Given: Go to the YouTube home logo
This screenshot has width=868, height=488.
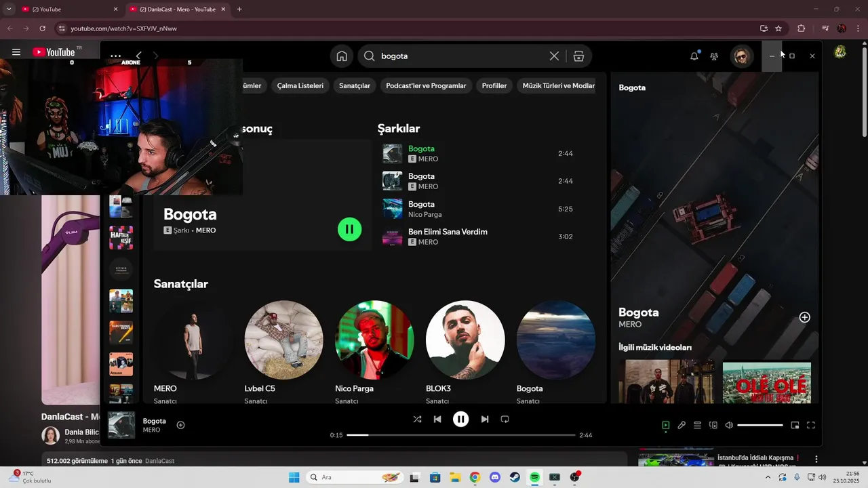Looking at the screenshot, I should [54, 52].
